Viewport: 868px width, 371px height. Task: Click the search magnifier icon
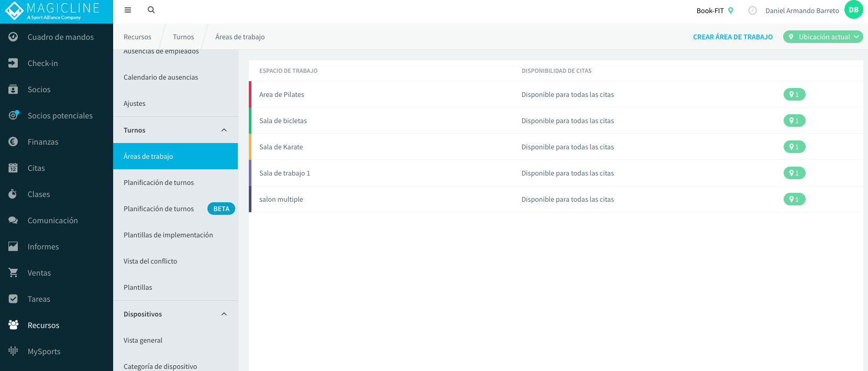click(151, 10)
